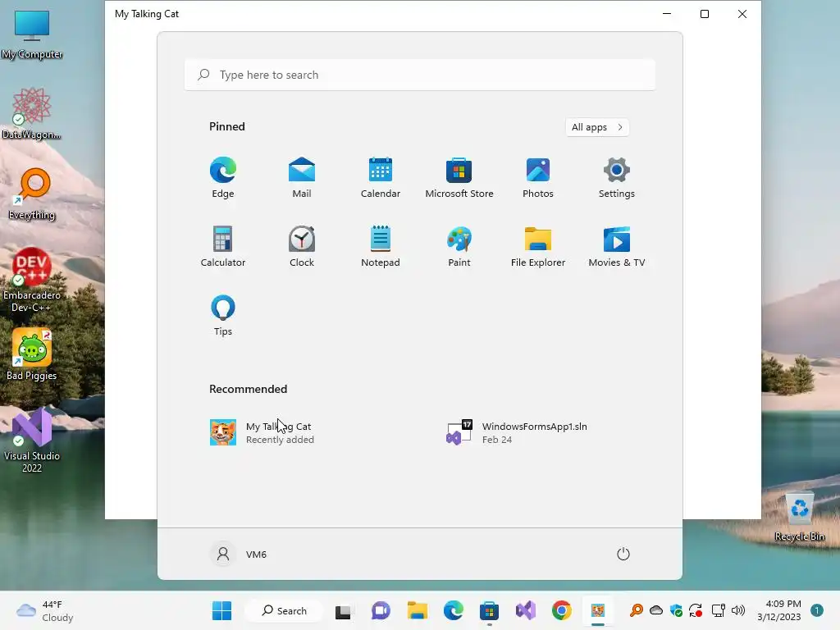Open the Clock app

click(302, 246)
